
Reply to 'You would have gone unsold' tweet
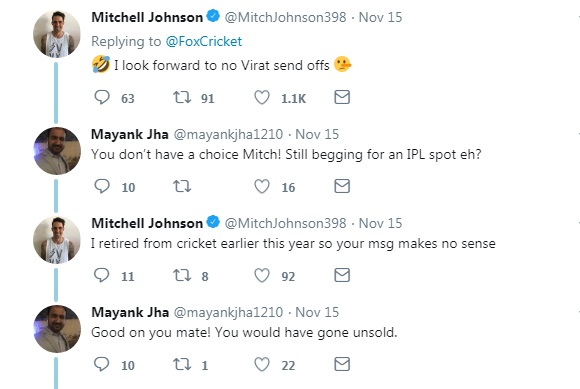point(102,365)
